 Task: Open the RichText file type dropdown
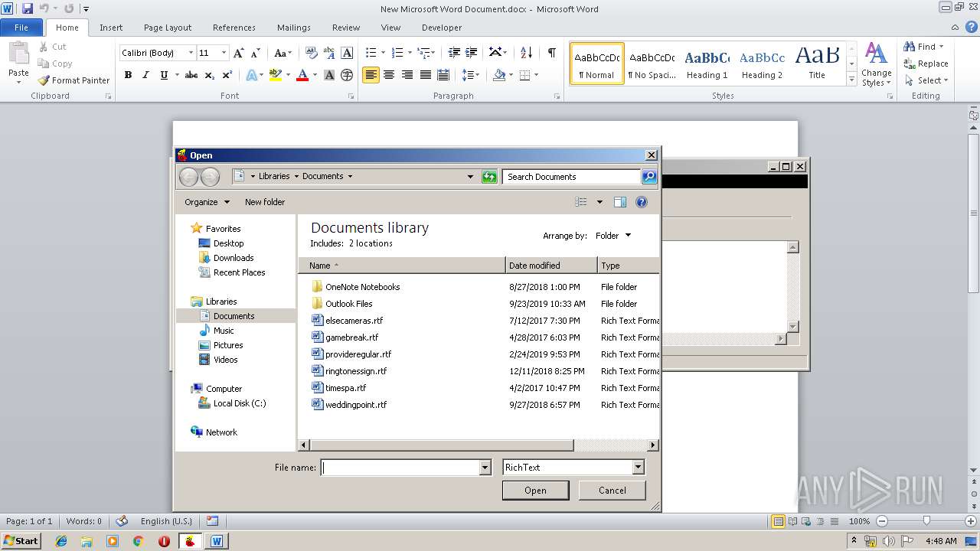click(x=639, y=468)
